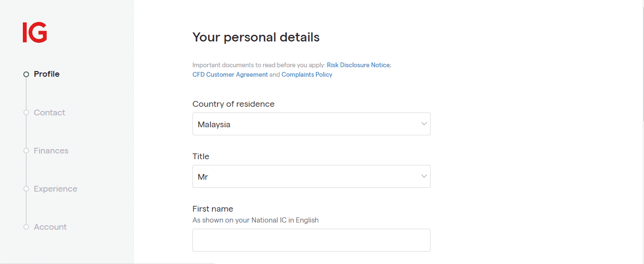Image resolution: width=644 pixels, height=264 pixels.
Task: Click the Contact step circle marker
Action: coord(26,112)
